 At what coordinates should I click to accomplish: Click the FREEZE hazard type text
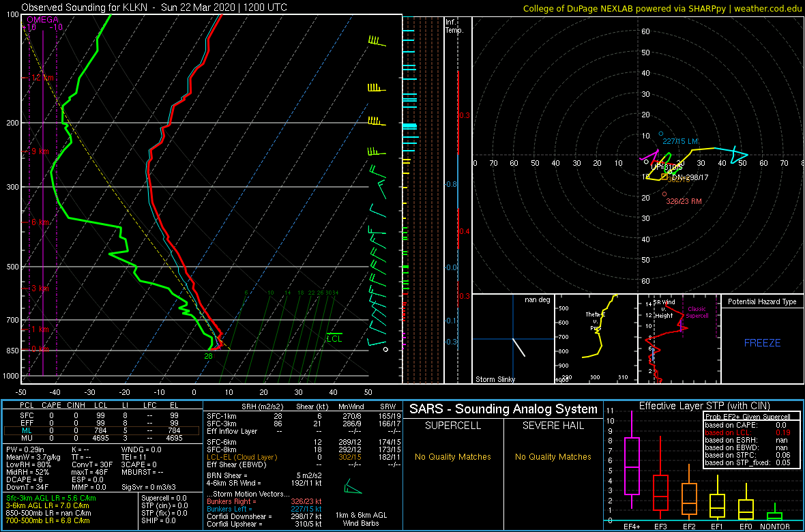[x=763, y=342]
